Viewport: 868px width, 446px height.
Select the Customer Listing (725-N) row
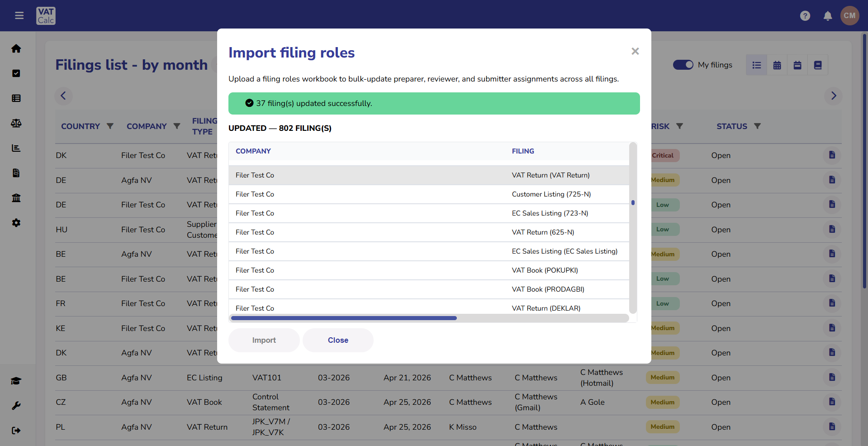point(429,194)
